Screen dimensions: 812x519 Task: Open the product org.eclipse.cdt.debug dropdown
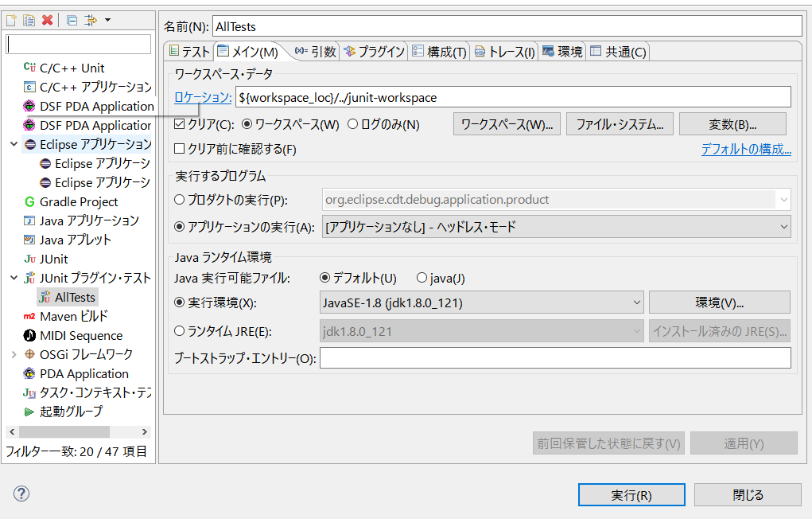pos(557,200)
